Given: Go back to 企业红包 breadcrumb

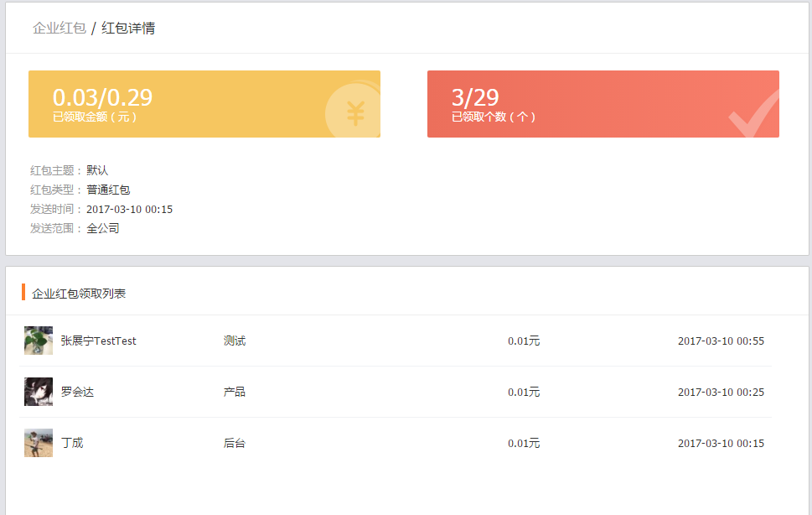Looking at the screenshot, I should 59,29.
